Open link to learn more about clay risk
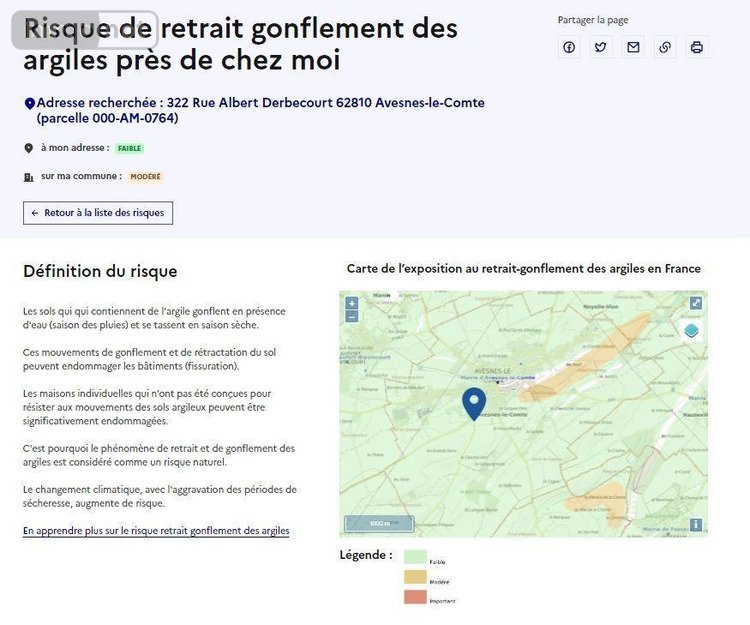The image size is (750, 625). 156,530
